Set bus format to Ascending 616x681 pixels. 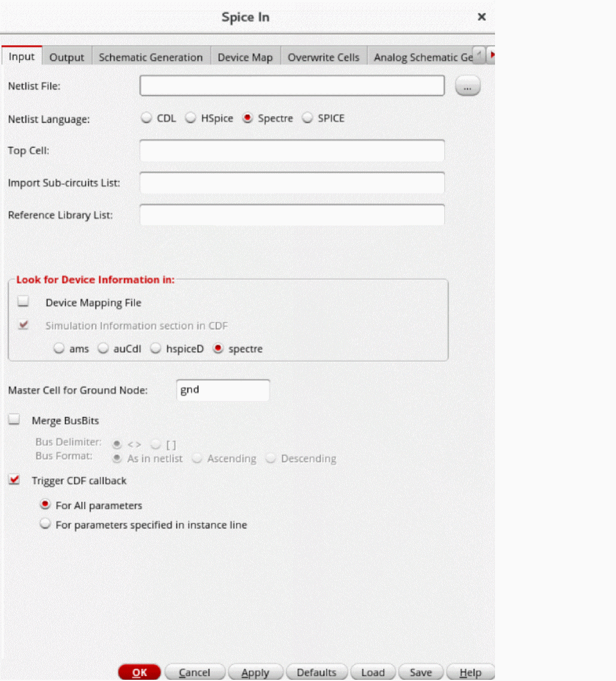coord(197,458)
